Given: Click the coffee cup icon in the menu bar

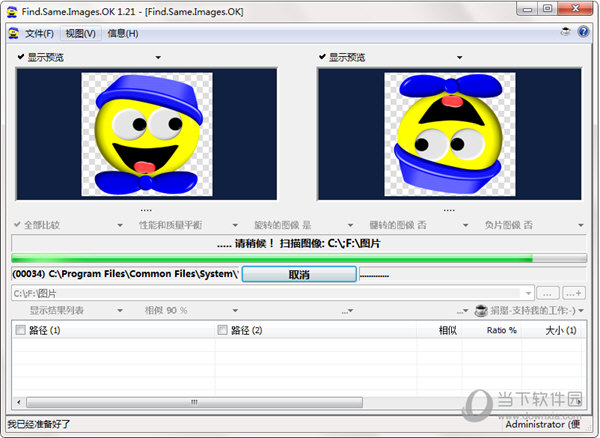Looking at the screenshot, I should (x=565, y=32).
